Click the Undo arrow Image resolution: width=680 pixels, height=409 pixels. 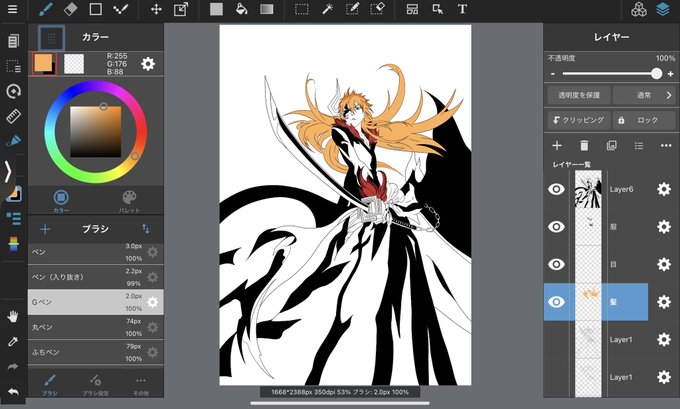[x=13, y=392]
